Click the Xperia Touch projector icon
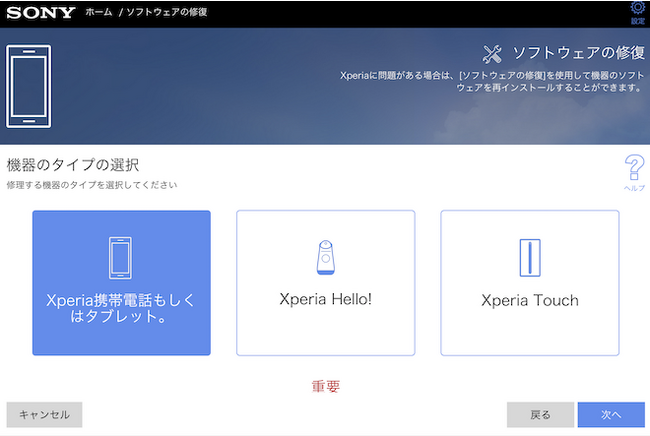The height and width of the screenshot is (436, 650). point(529,257)
